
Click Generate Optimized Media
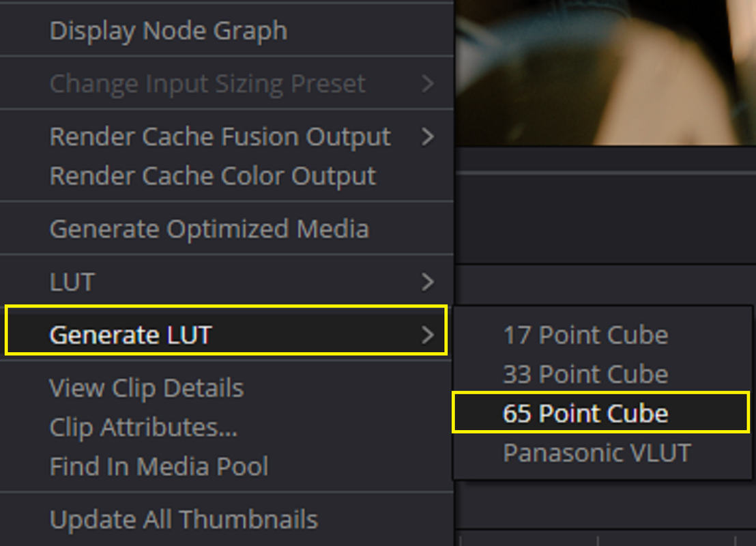227,229
